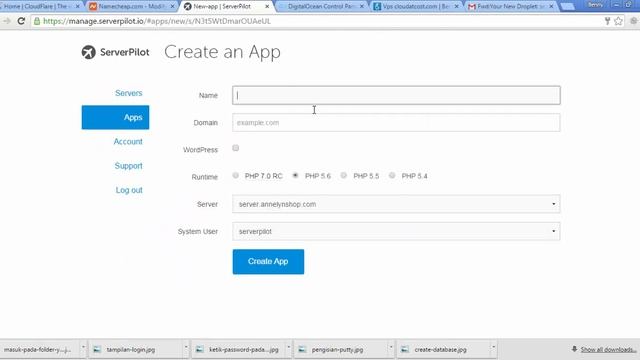Viewport: 640px width, 360px height.
Task: Click the cloudatcost tab favicon
Action: (x=377, y=7)
